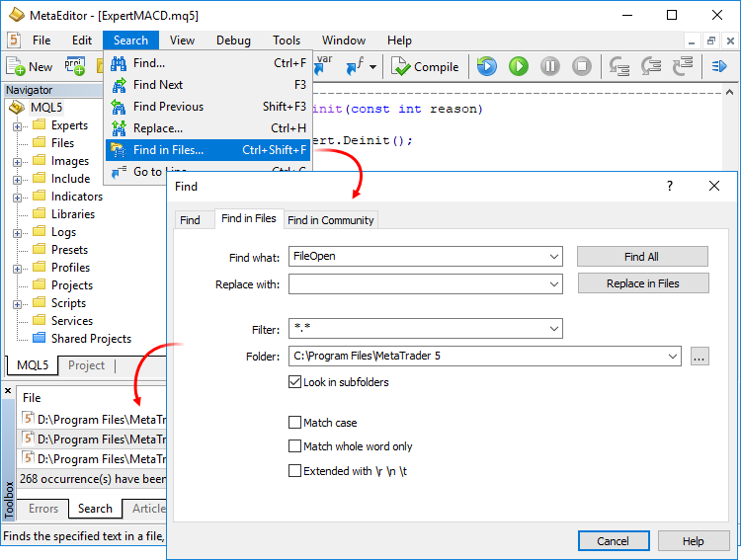Open the Window menu
This screenshot has width=741, height=560.
[x=344, y=40]
